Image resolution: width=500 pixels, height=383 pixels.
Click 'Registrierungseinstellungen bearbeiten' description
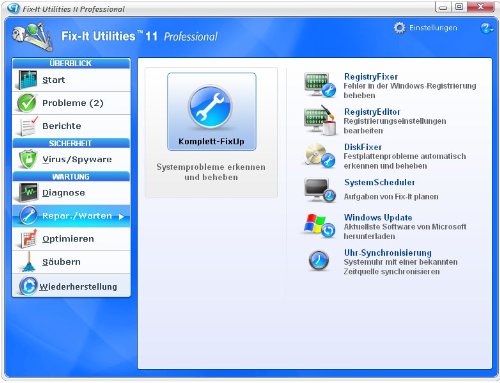click(x=395, y=126)
